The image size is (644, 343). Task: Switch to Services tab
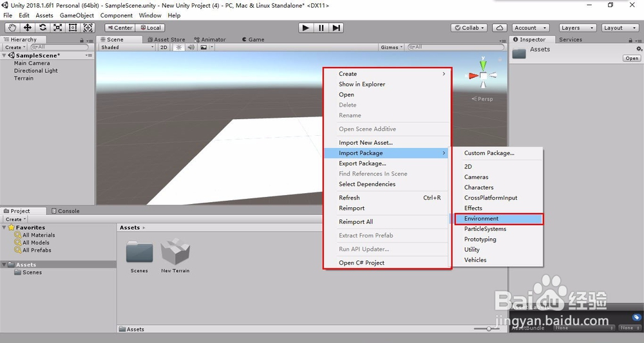571,39
